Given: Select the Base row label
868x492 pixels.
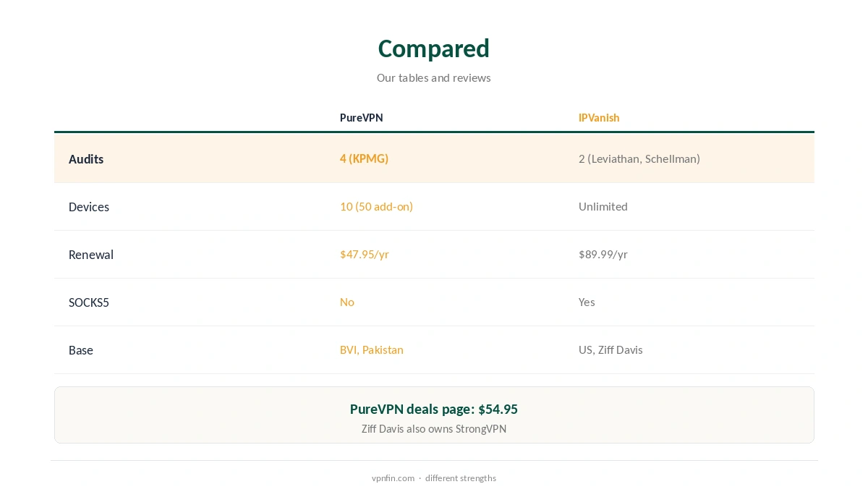Looking at the screenshot, I should (81, 350).
